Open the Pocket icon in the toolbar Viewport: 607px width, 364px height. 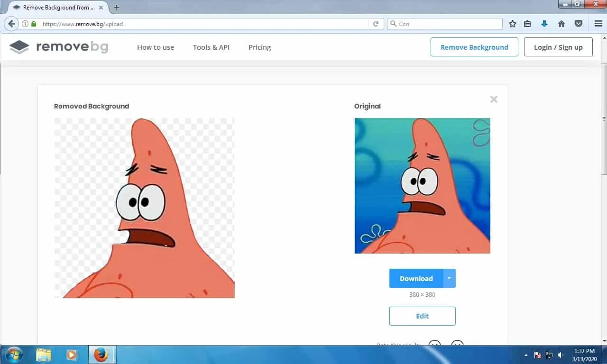tap(579, 24)
